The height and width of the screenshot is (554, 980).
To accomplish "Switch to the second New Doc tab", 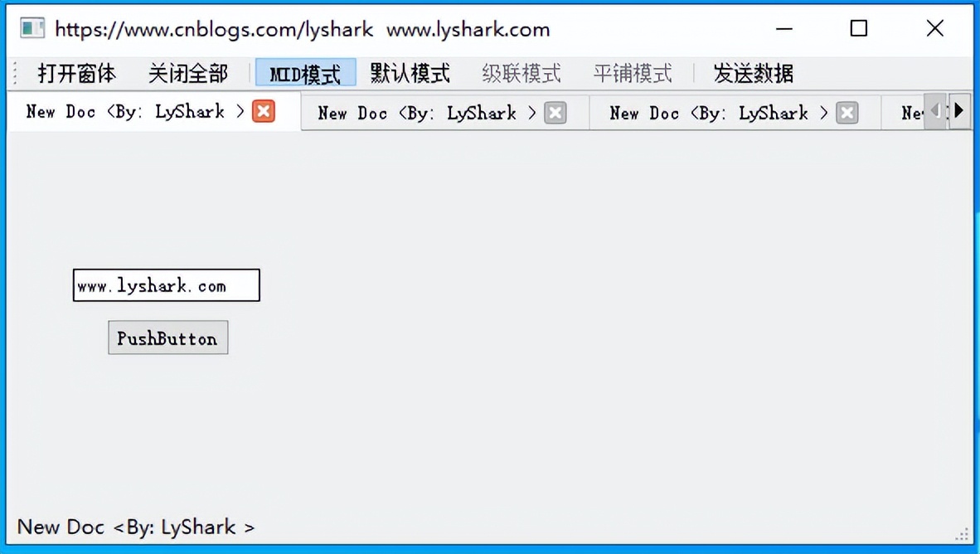I will (425, 113).
